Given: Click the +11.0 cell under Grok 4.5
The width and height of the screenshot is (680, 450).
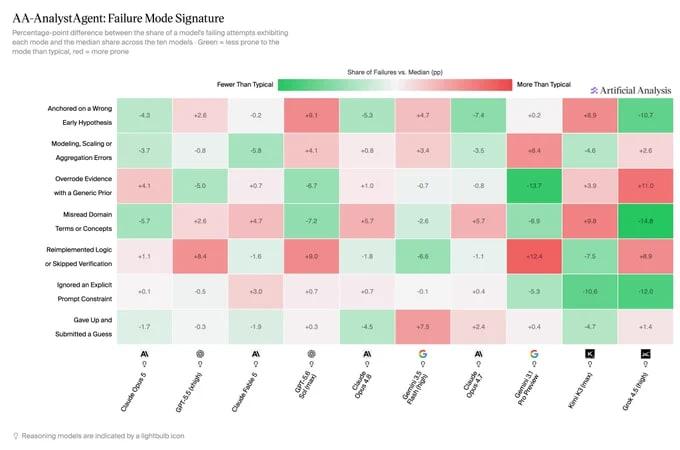Looking at the screenshot, I should pos(645,186).
